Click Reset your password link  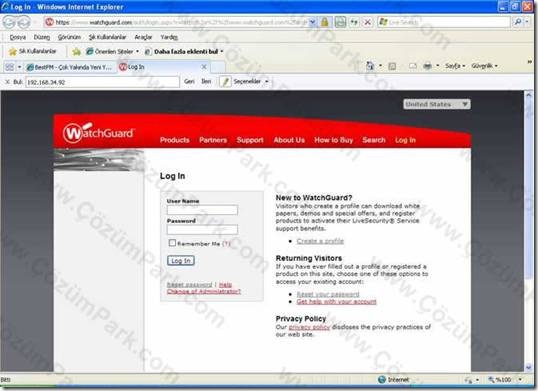tap(328, 294)
